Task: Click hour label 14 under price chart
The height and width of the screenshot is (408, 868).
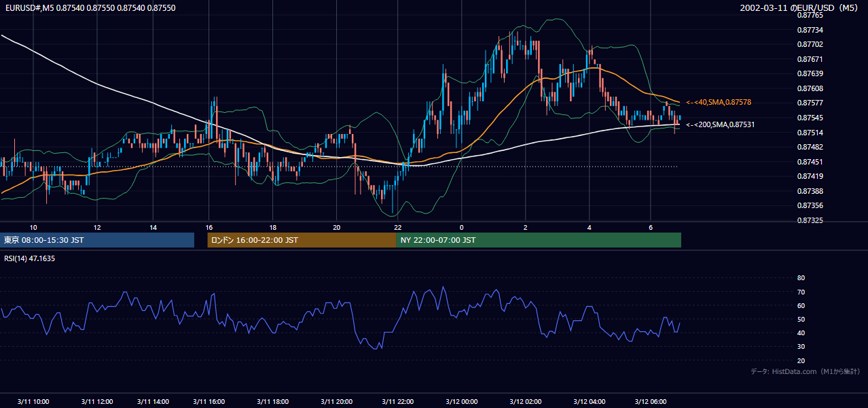Action: pos(153,226)
